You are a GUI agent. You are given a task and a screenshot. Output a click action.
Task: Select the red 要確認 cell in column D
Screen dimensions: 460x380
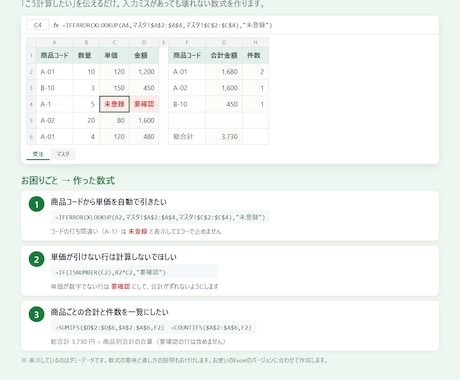click(144, 104)
